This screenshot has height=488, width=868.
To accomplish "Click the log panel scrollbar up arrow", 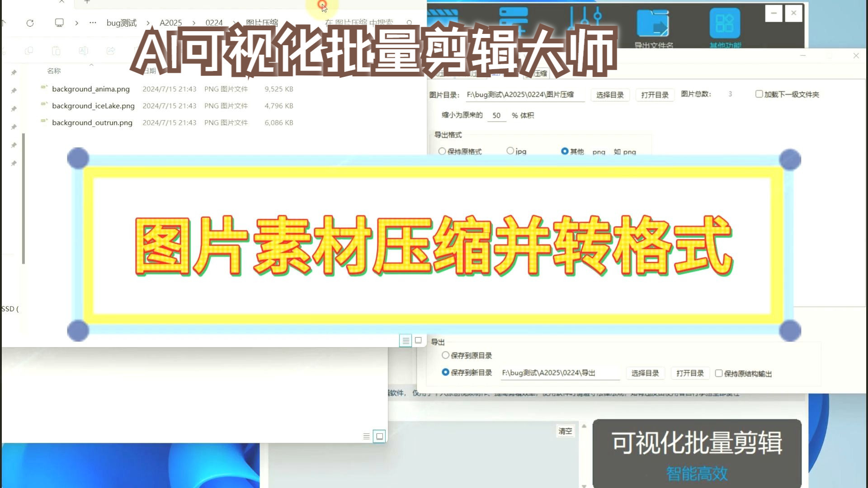I will (x=584, y=426).
